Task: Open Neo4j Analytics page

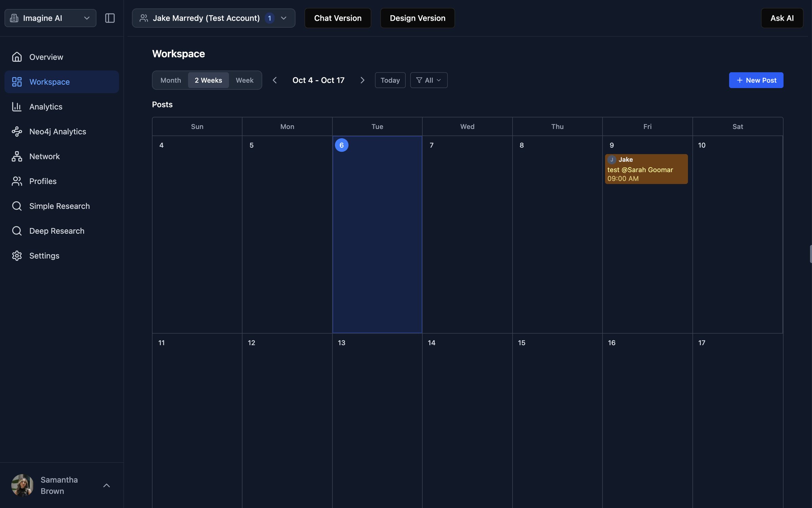Action: [62, 131]
